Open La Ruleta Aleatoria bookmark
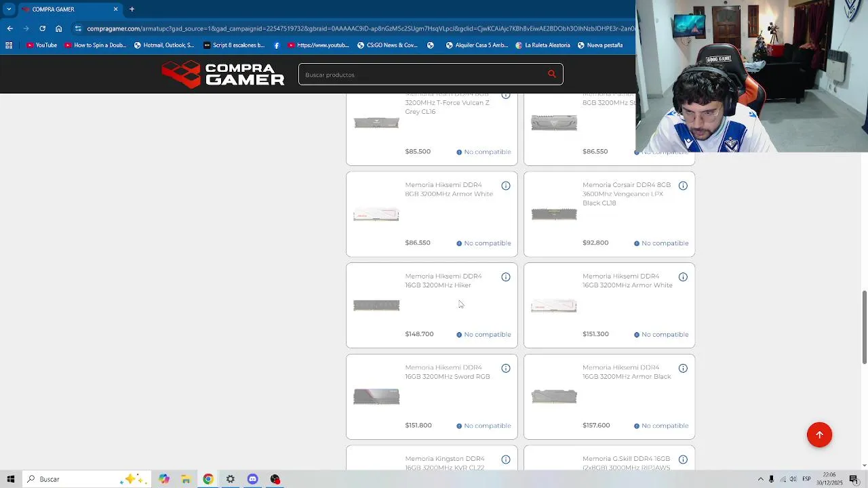The height and width of the screenshot is (488, 868). tap(542, 45)
